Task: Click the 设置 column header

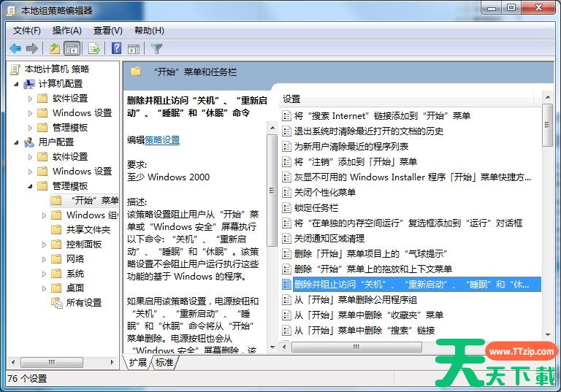Action: [x=292, y=99]
